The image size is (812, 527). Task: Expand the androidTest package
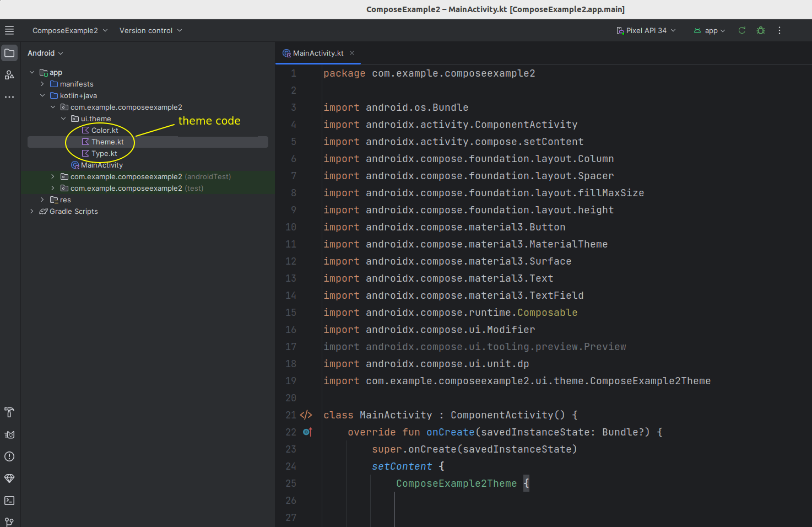coord(53,176)
